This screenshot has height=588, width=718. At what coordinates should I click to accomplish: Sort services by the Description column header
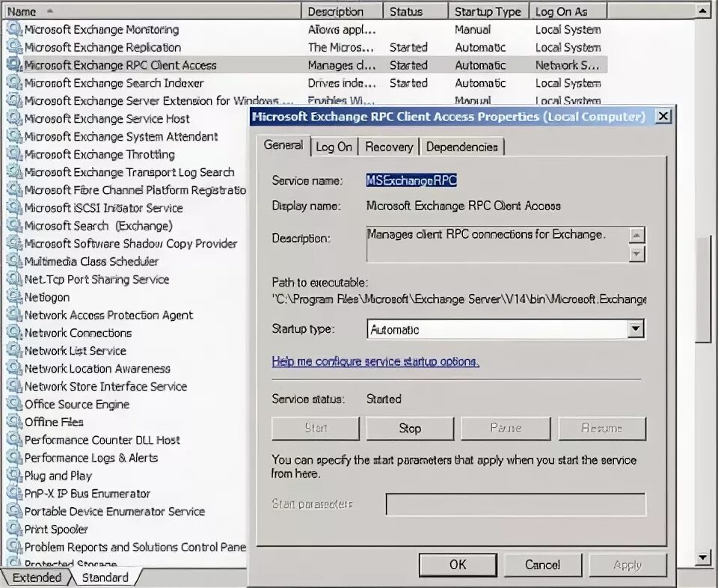342,11
